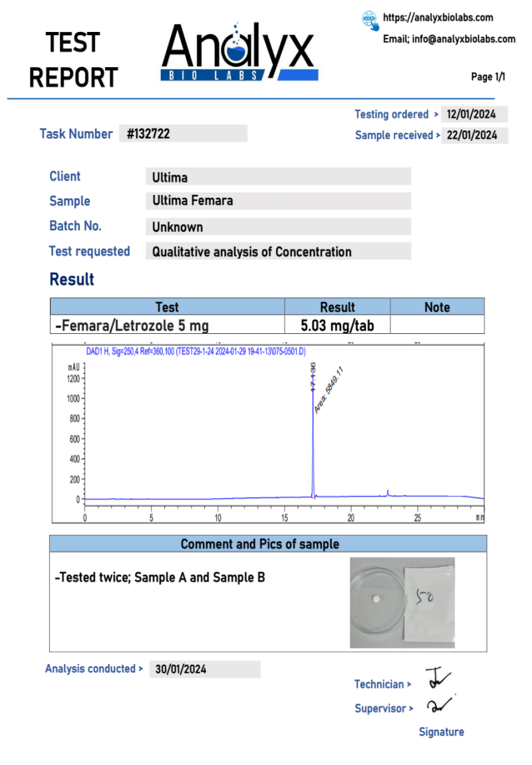532x765 pixels.
Task: Select the Client field showing Ultima
Action: click(278, 177)
